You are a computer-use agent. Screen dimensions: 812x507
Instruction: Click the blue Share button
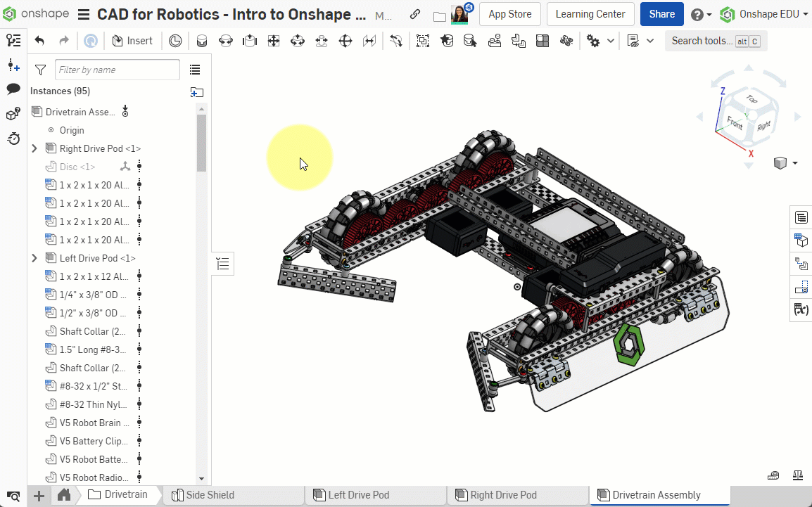(661, 14)
